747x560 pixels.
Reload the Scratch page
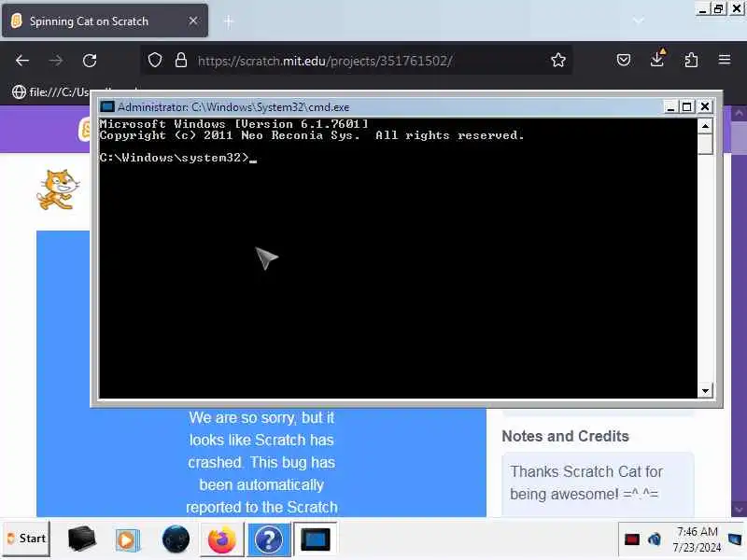coord(90,61)
